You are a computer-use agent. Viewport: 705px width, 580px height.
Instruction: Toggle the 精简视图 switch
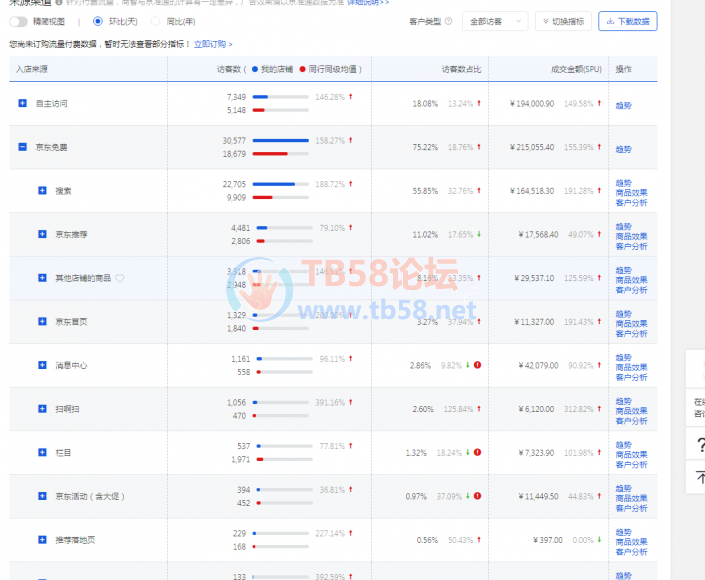click(18, 22)
